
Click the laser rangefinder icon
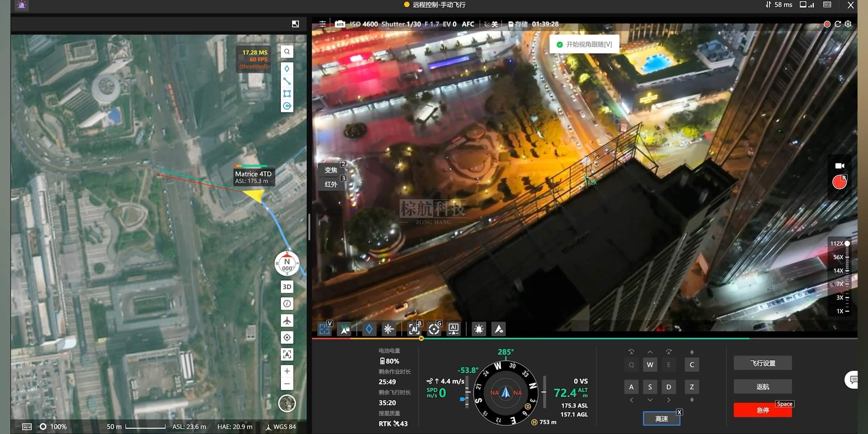pos(388,329)
